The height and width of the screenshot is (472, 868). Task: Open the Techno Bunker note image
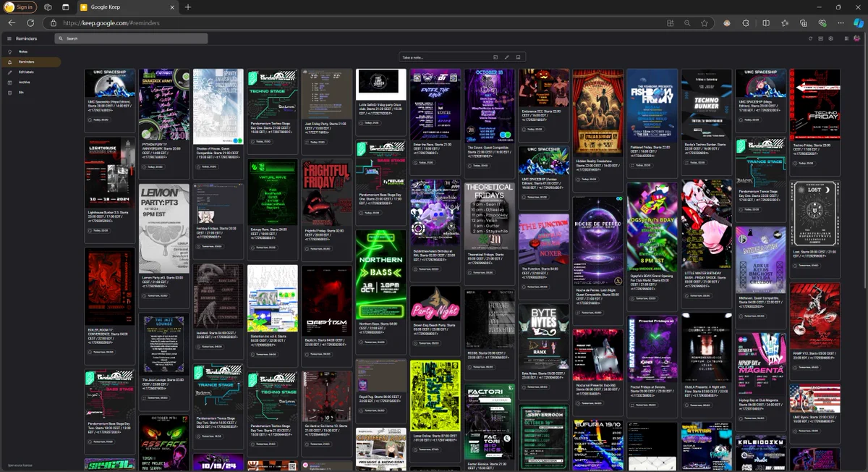[707, 104]
